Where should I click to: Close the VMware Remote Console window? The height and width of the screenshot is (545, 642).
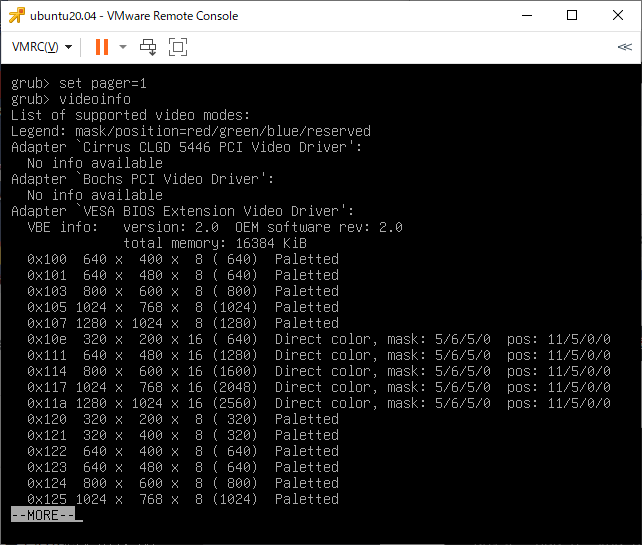coord(618,16)
